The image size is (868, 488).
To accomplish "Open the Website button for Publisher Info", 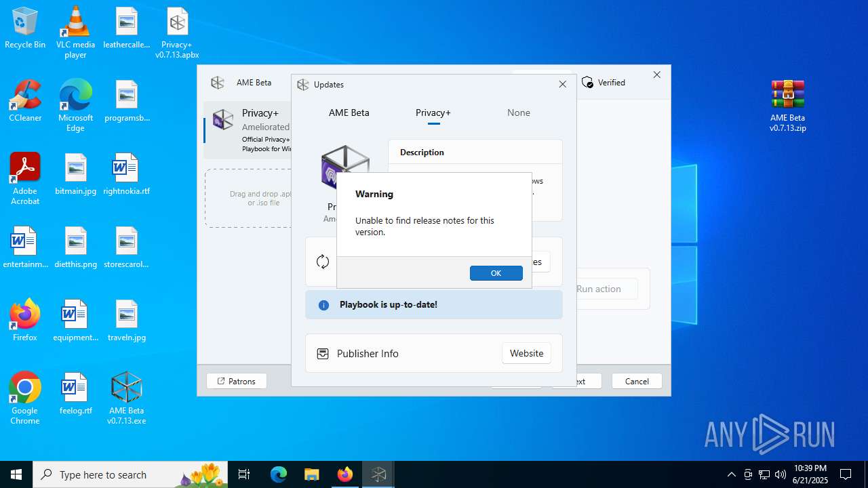I will (526, 353).
